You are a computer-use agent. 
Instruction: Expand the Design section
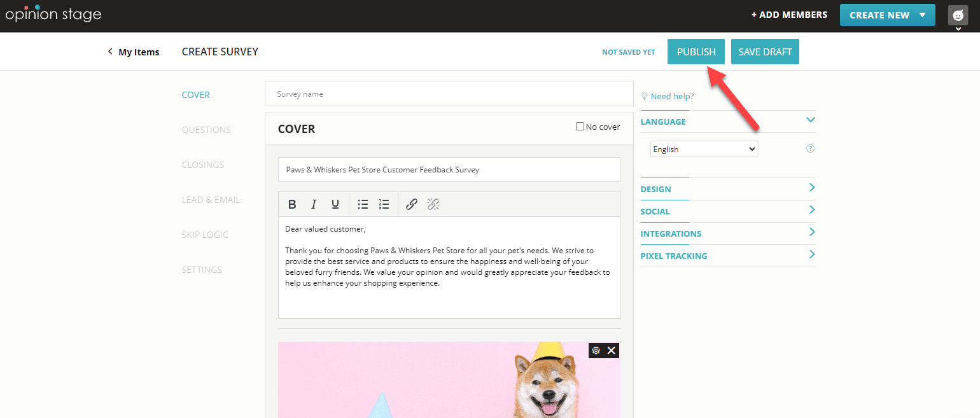click(727, 189)
